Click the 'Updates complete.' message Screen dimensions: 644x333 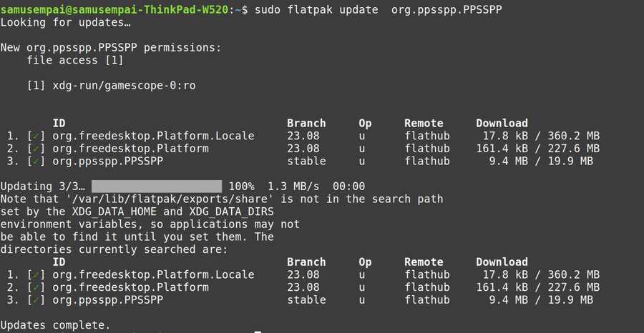(x=56, y=325)
